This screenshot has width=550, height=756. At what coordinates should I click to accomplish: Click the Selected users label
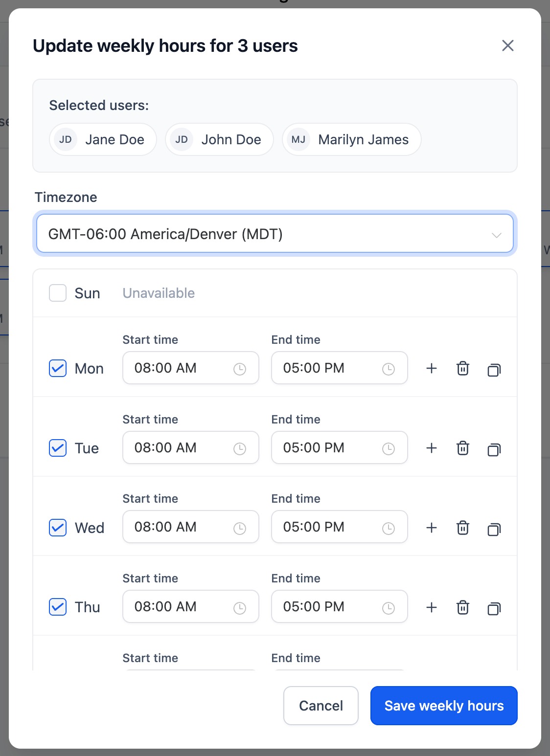coord(99,105)
